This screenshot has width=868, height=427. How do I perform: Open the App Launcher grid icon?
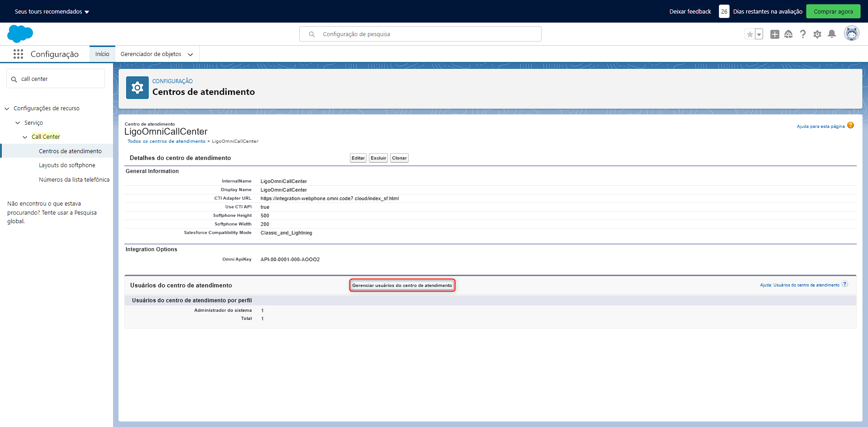pos(18,54)
